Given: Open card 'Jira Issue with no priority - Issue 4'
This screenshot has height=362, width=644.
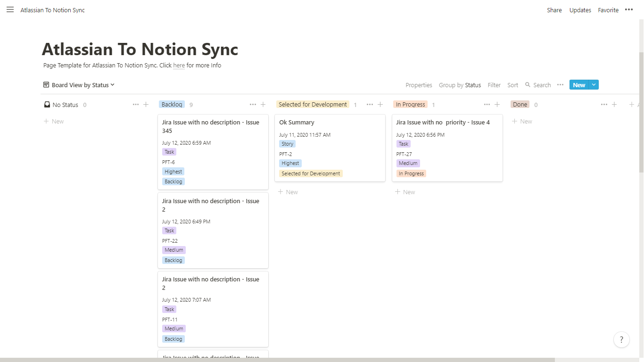Looking at the screenshot, I should click(x=447, y=148).
